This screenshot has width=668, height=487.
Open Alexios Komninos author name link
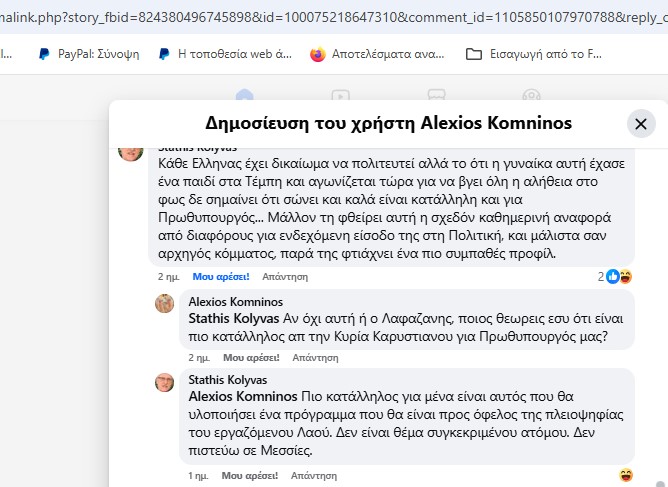pyautogui.click(x=236, y=302)
